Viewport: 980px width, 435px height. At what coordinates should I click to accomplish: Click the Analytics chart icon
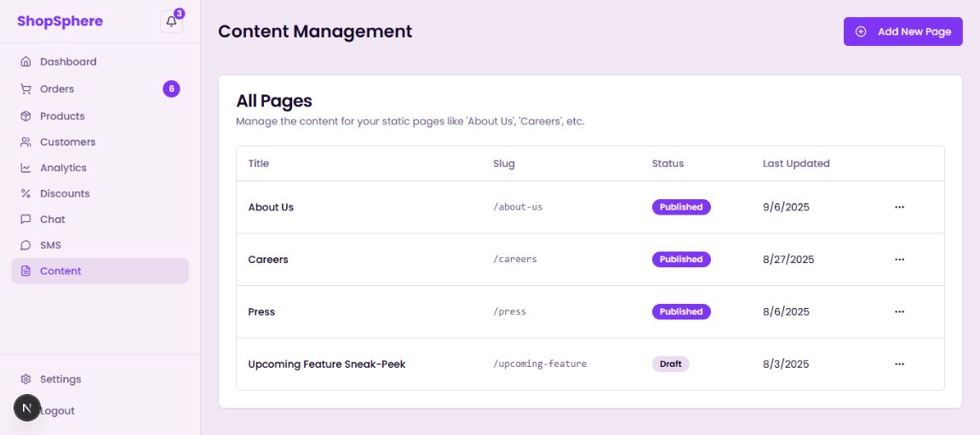tap(26, 168)
